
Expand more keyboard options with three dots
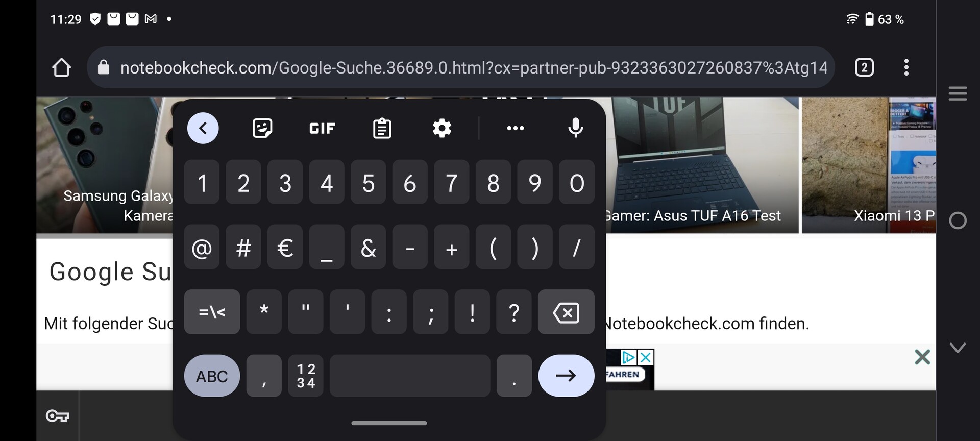(x=515, y=128)
